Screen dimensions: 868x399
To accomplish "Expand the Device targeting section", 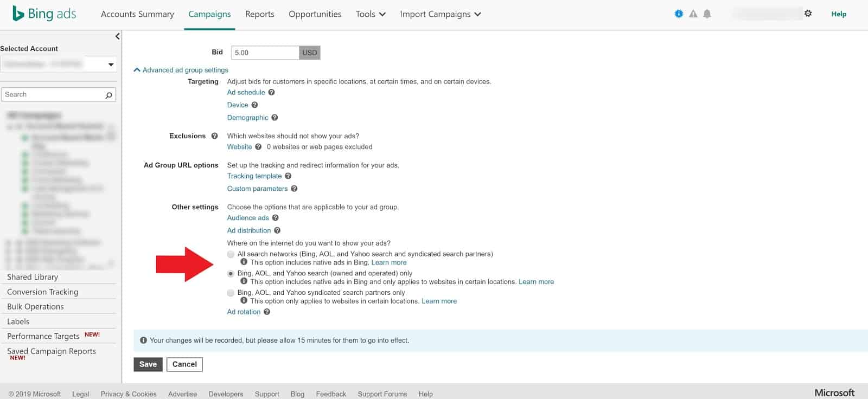I will coord(238,105).
